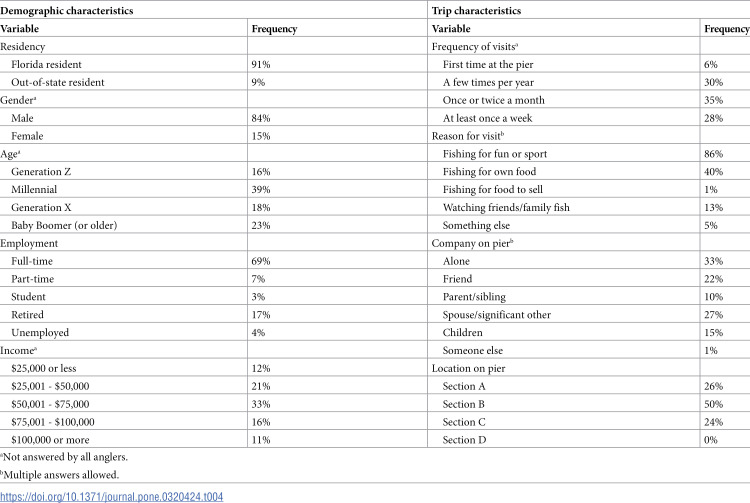Click the Section D frequency value 0%

click(x=711, y=440)
